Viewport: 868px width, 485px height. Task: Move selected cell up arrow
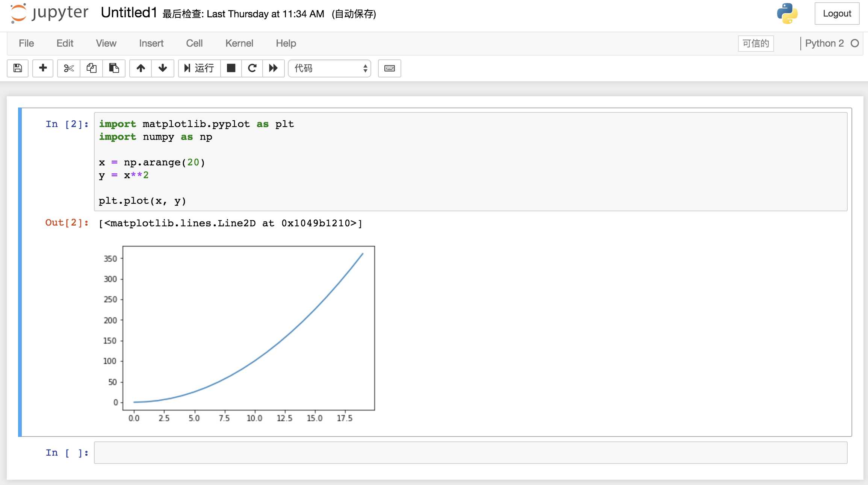tap(141, 68)
